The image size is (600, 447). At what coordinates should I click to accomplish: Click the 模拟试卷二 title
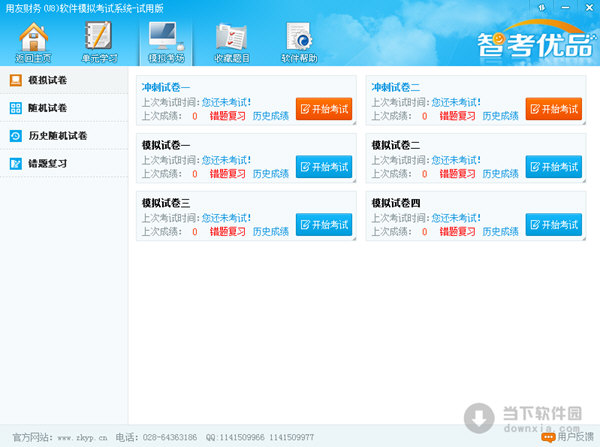click(396, 145)
